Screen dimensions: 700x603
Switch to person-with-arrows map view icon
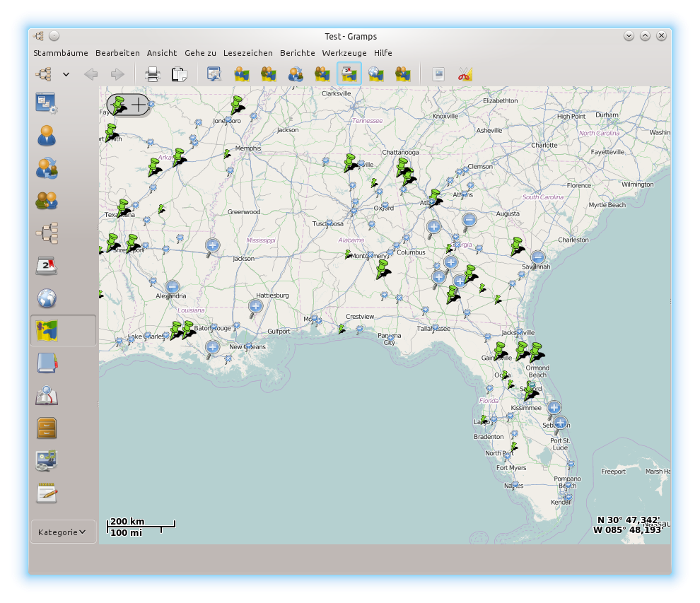click(x=295, y=74)
